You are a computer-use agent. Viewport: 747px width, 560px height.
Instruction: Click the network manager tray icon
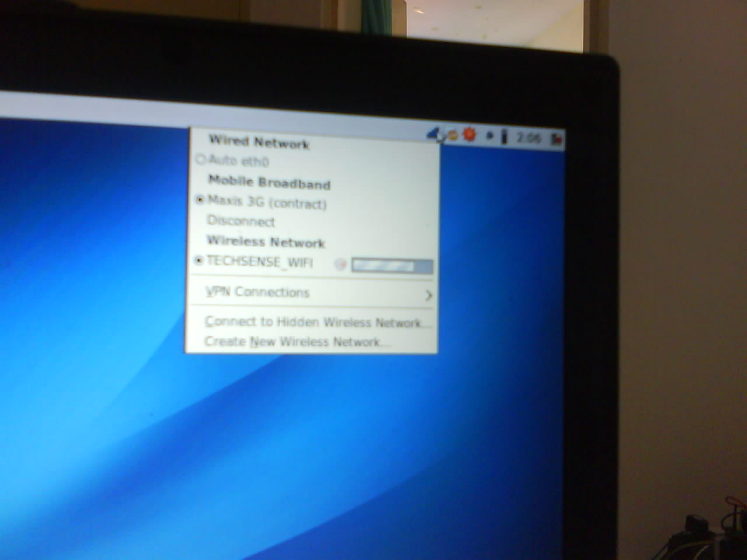point(434,135)
